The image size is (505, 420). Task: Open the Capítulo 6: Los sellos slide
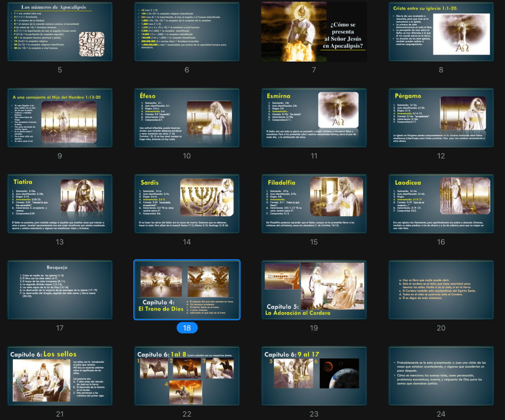tap(60, 376)
